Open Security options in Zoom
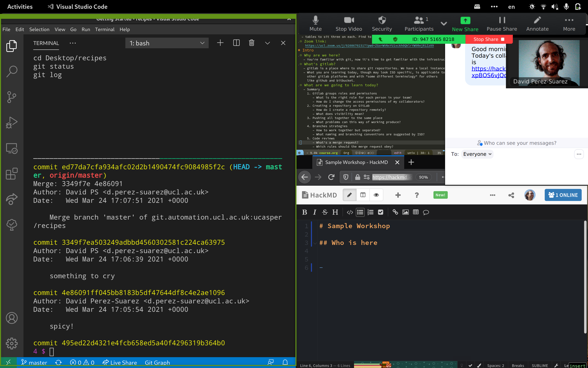588x368 pixels. (382, 24)
